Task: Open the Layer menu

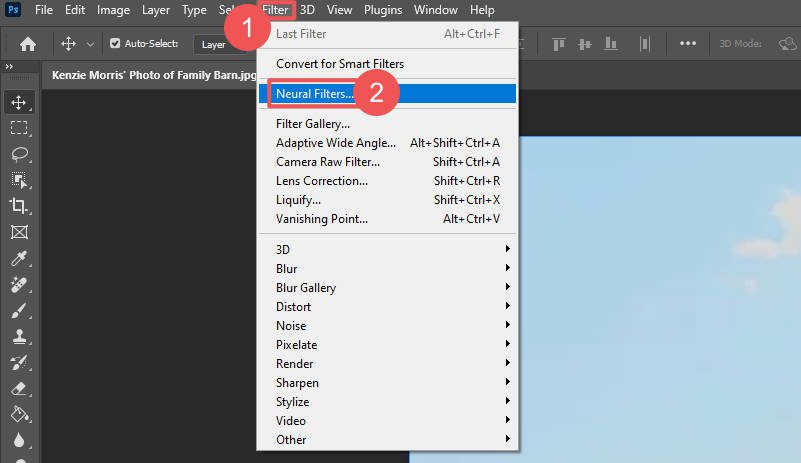Action: point(156,10)
